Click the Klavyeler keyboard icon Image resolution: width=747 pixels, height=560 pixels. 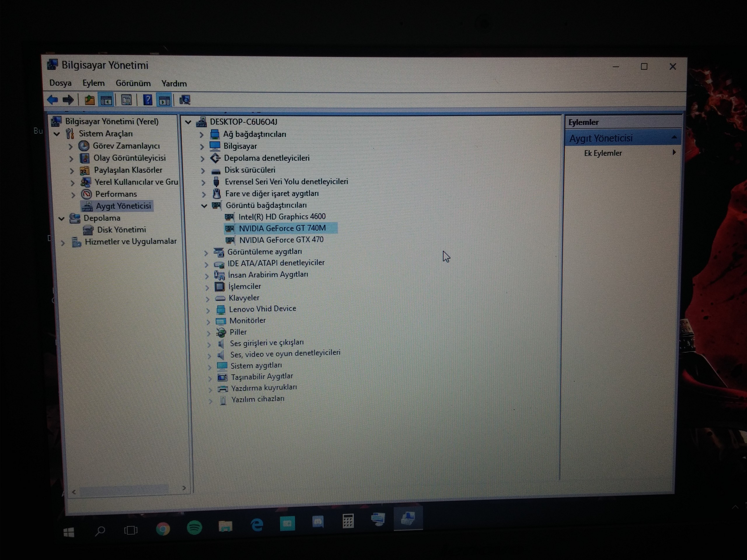(220, 298)
